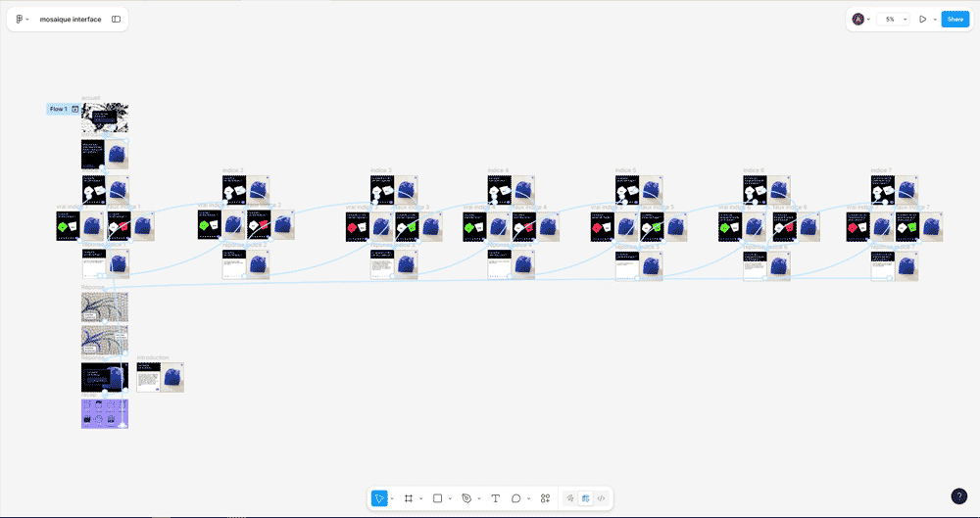Expand the Frame tool options arrow
This screenshot has height=518, width=980.
(421, 499)
